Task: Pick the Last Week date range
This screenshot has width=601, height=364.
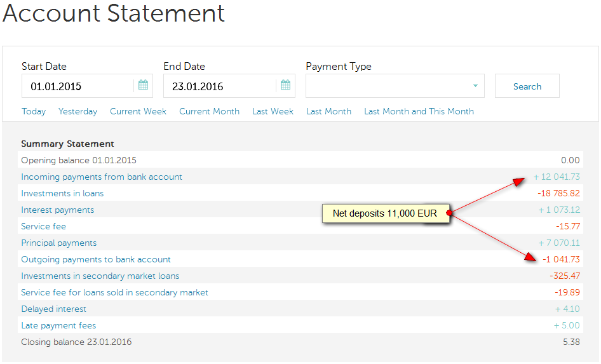Action: 273,112
